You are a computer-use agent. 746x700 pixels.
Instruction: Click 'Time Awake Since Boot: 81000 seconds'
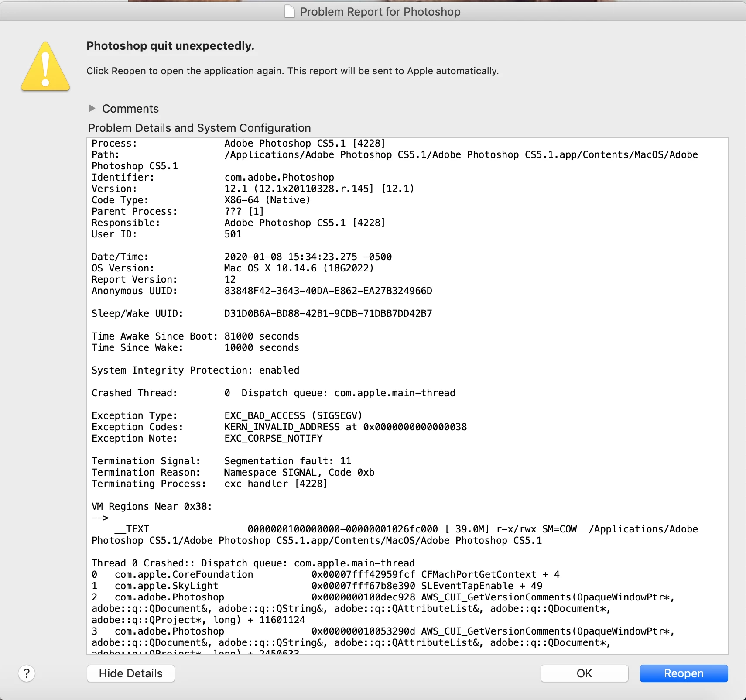195,336
